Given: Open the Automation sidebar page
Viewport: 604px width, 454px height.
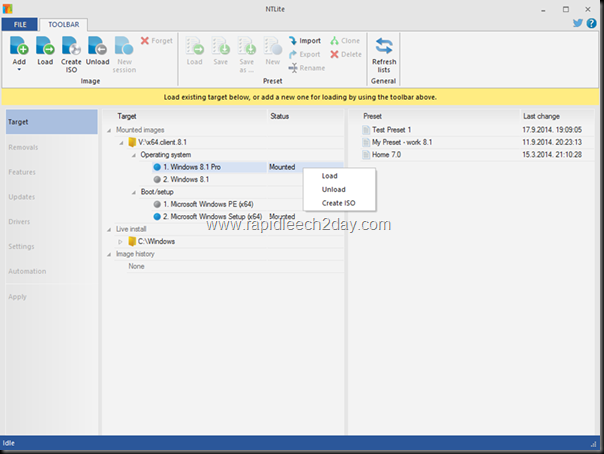Looking at the screenshot, I should (x=52, y=271).
